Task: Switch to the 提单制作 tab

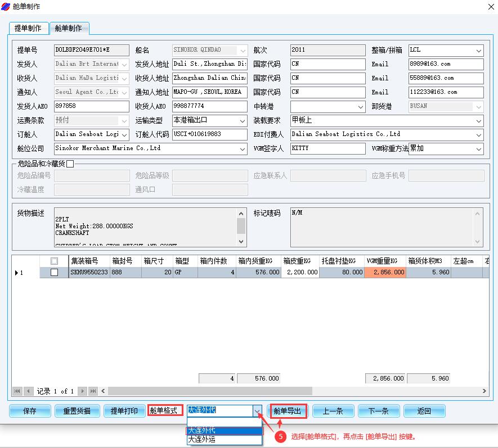Action: pos(28,28)
